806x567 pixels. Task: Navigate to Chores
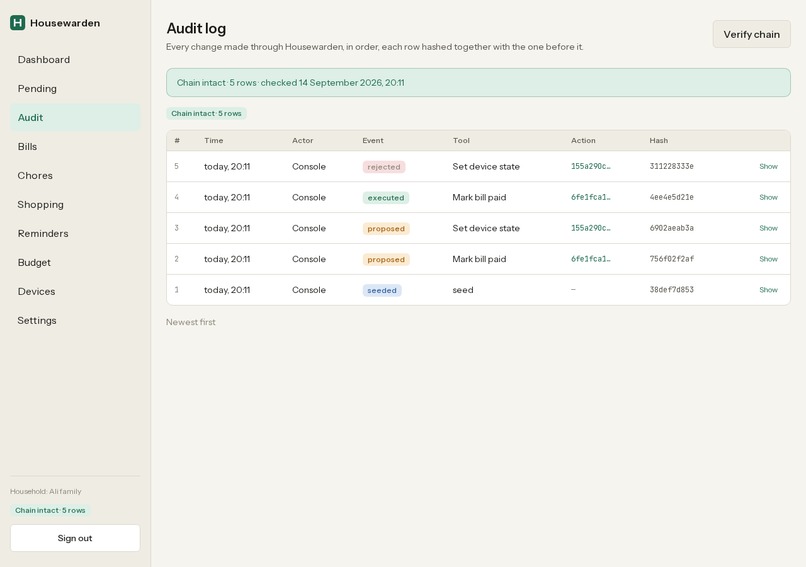pos(75,175)
